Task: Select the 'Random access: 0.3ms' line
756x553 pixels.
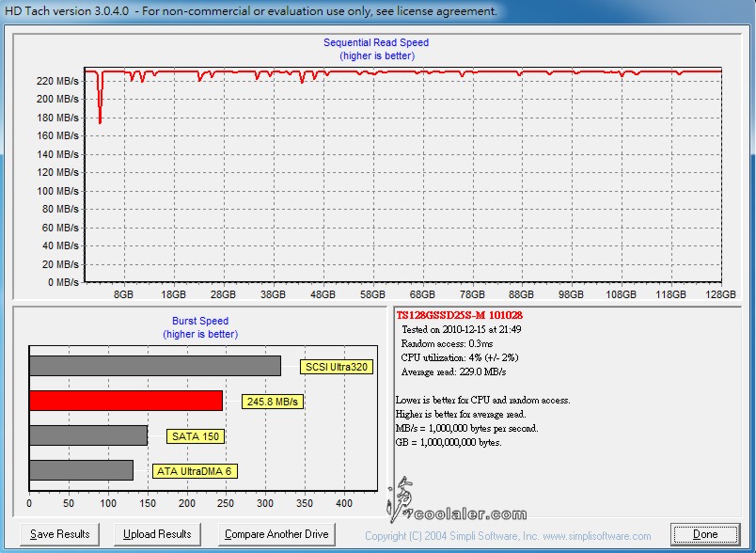Action: (x=447, y=344)
